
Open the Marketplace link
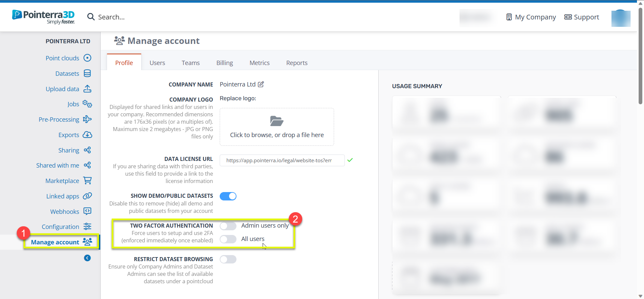62,181
